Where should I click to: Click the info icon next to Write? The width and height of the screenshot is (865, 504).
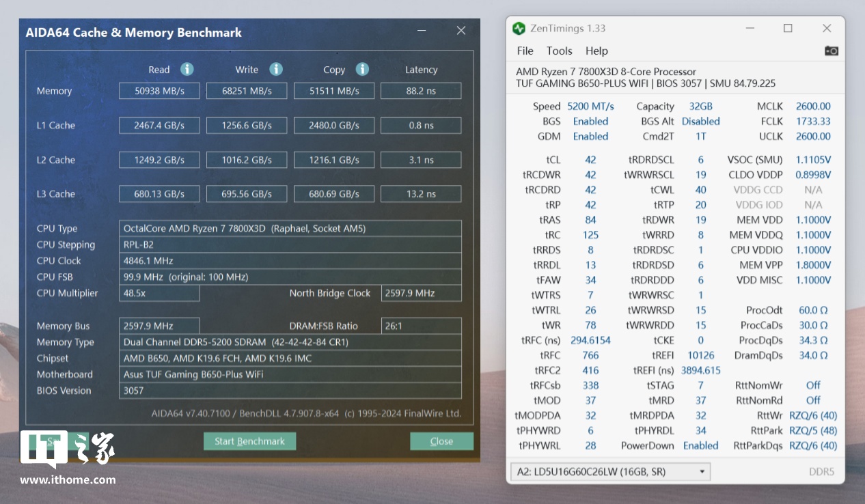(276, 70)
